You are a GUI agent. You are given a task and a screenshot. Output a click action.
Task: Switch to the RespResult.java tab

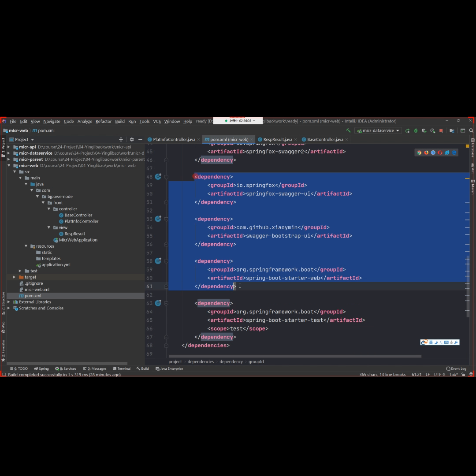(278, 140)
